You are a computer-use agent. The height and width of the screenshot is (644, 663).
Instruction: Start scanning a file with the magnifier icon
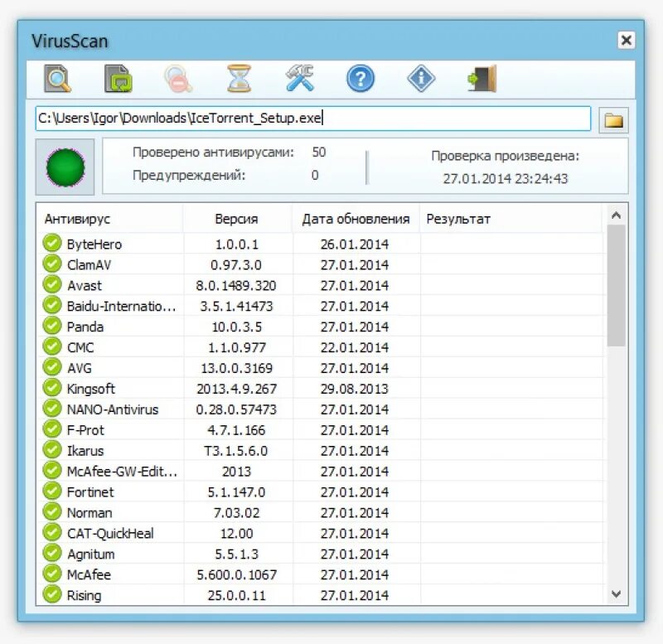click(57, 78)
